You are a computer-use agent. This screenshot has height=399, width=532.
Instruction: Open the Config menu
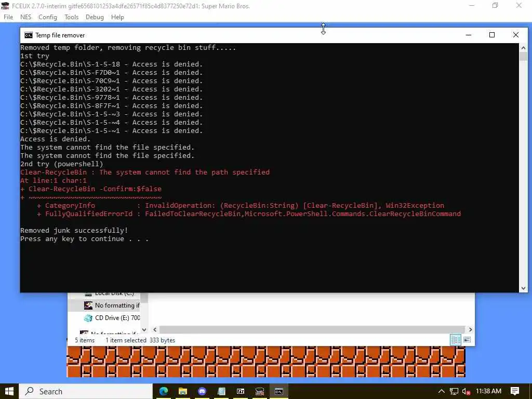(x=47, y=17)
